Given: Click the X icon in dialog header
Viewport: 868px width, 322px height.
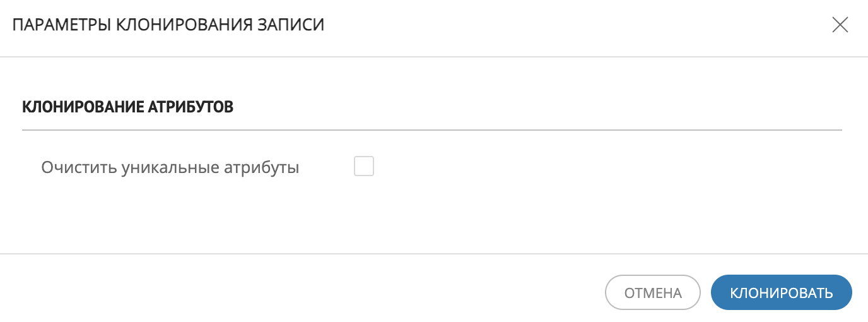Looking at the screenshot, I should coord(840,25).
